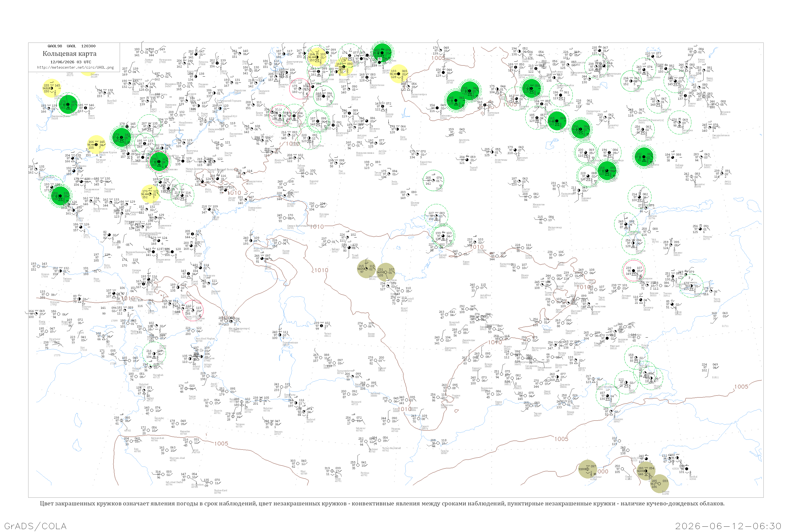Click the "Худжанд 38599" station label
Screen dimensions: 798x532
pos(579,353)
